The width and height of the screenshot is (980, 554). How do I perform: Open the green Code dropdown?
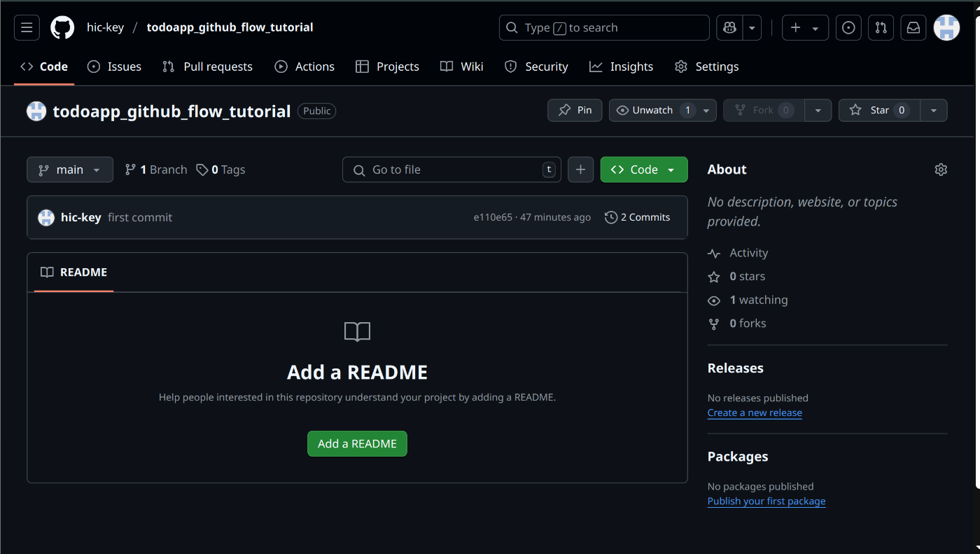click(644, 169)
